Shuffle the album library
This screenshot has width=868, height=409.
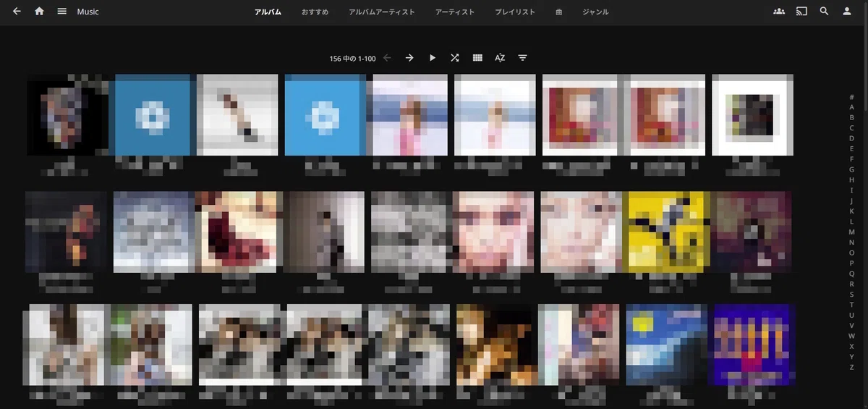pyautogui.click(x=455, y=58)
